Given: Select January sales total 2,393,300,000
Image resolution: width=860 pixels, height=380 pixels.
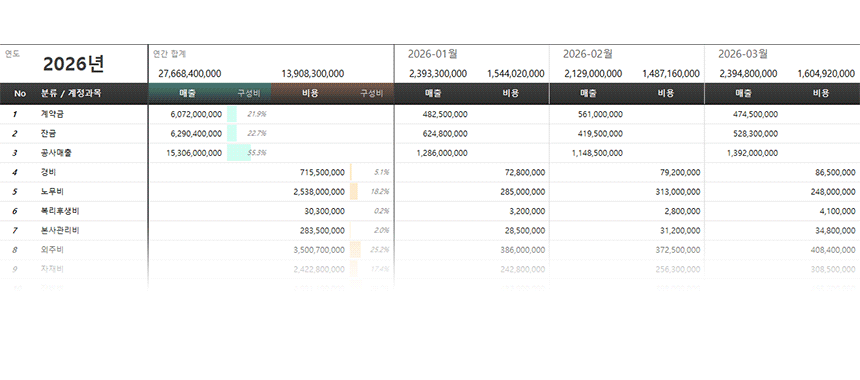Looking at the screenshot, I should click(438, 73).
